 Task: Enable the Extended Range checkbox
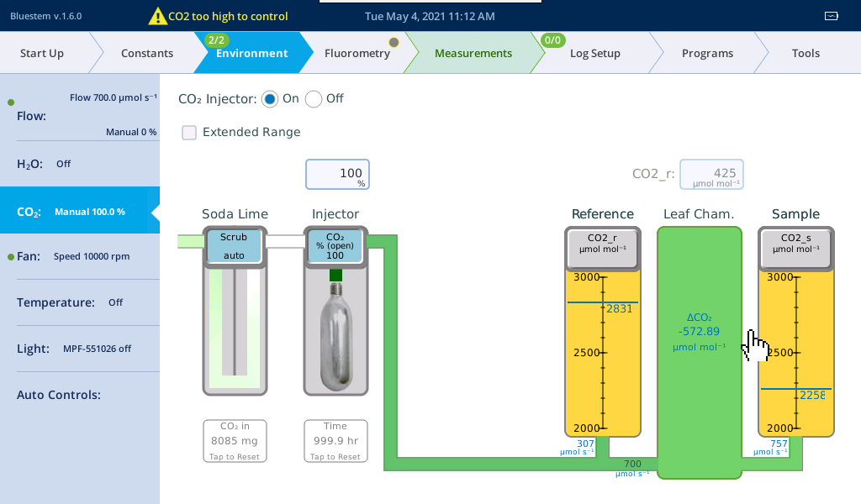[189, 132]
